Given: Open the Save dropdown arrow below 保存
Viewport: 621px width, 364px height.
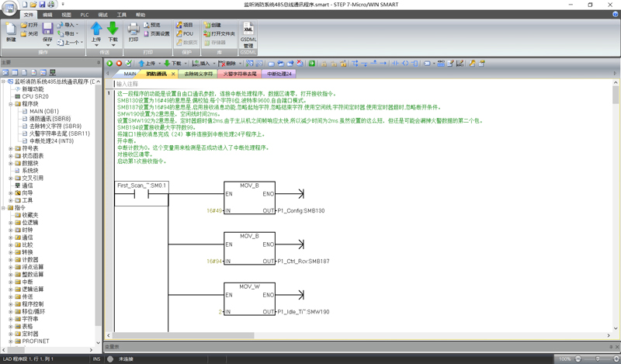Looking at the screenshot, I should pos(47,45).
